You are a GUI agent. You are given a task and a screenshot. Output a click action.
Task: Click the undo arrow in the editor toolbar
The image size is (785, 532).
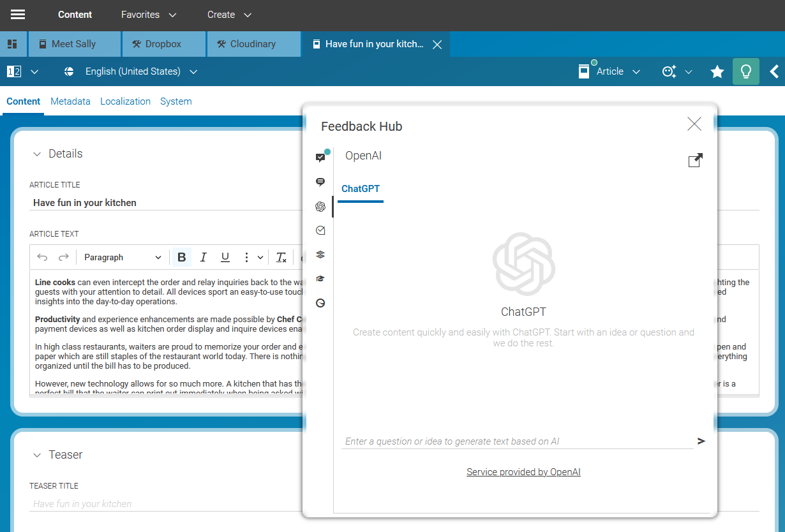(x=43, y=257)
